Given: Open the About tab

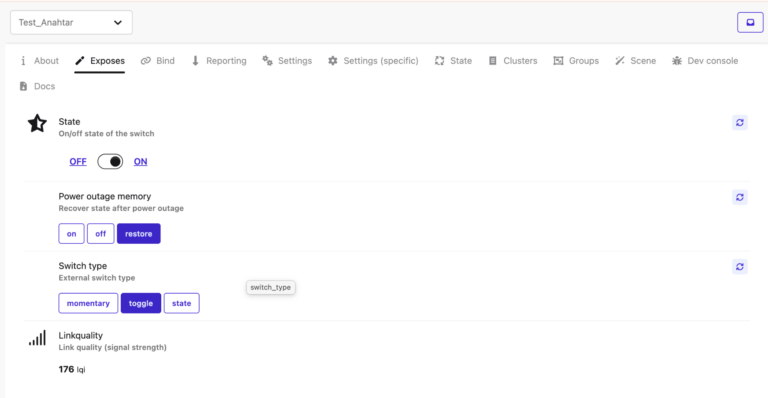Looking at the screenshot, I should pyautogui.click(x=39, y=61).
